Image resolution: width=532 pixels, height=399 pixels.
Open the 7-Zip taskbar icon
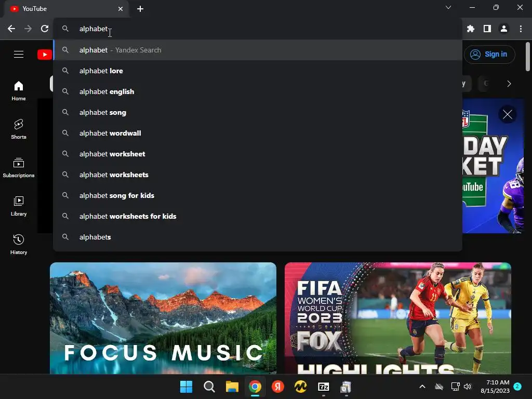tap(324, 387)
